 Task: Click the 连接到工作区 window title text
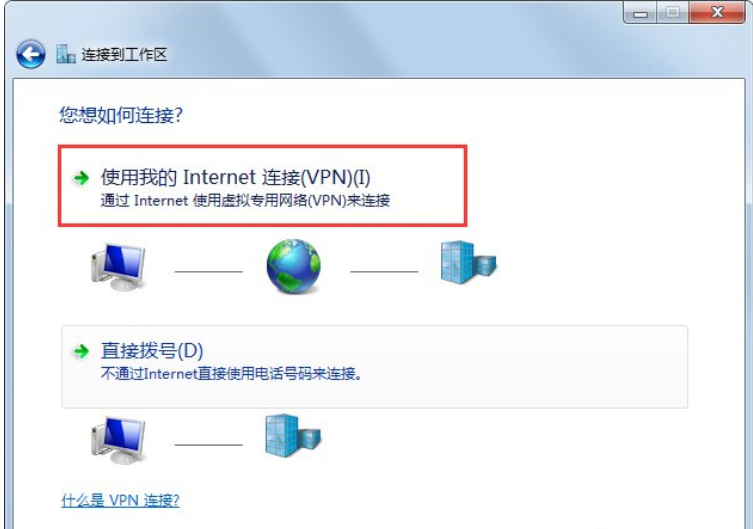pyautogui.click(x=124, y=54)
